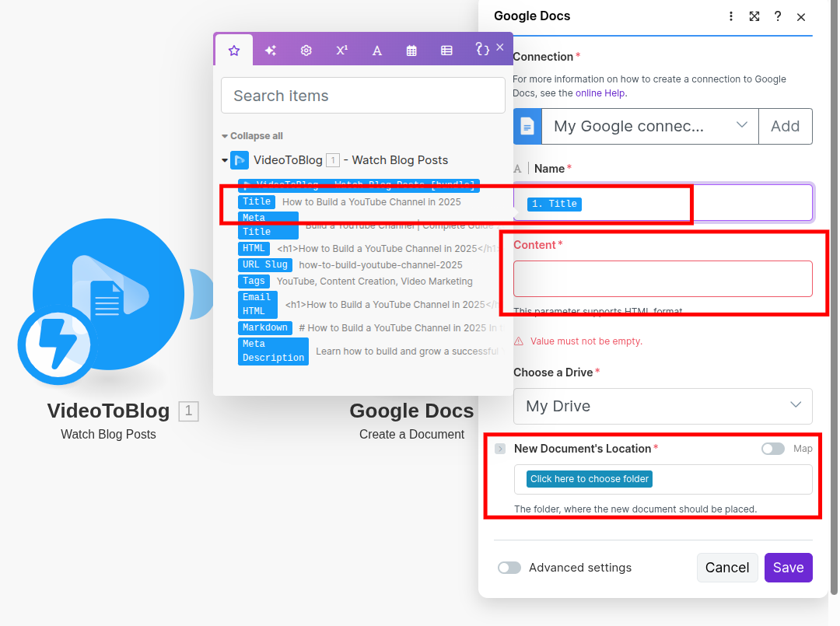Cancel the Google Docs configuration
The image size is (840, 626).
click(727, 568)
